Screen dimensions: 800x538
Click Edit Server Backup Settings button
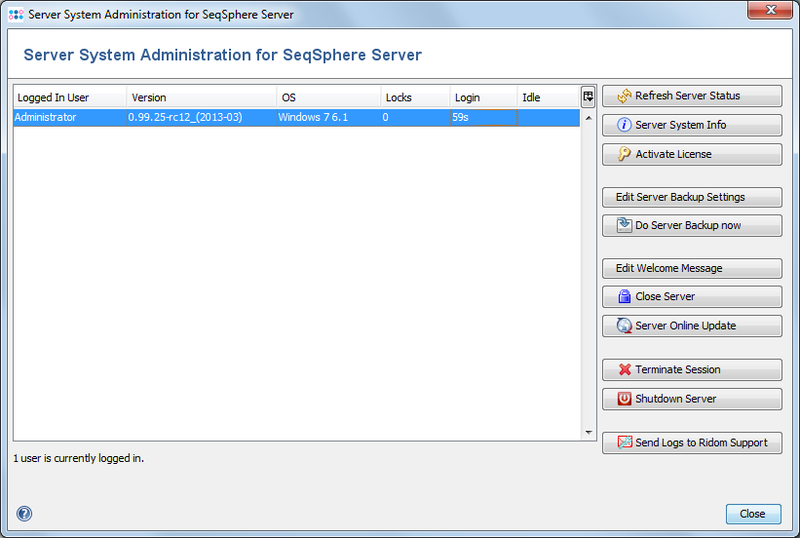pyautogui.click(x=692, y=196)
